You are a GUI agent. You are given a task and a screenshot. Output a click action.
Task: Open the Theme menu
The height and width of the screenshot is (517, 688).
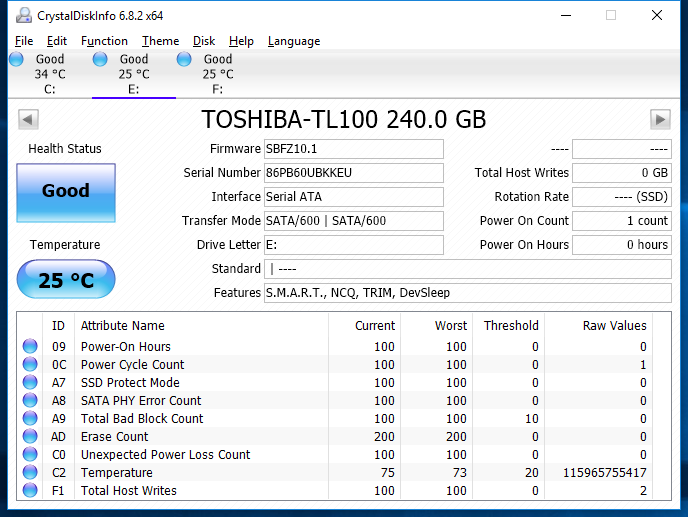160,41
